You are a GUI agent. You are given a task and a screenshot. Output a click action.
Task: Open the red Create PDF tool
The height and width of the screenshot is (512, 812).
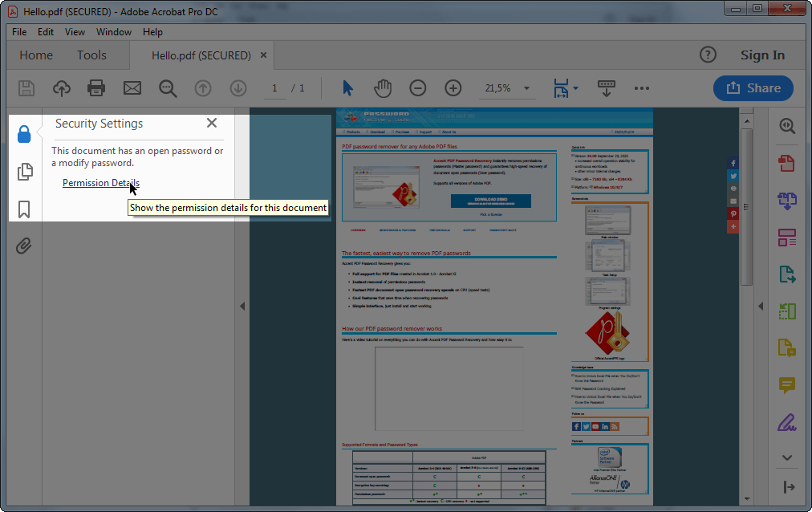pyautogui.click(x=787, y=164)
